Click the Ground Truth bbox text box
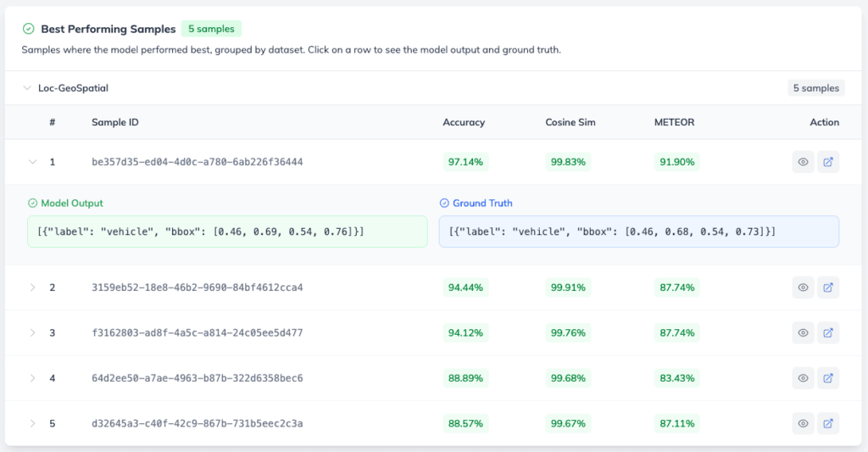This screenshot has width=868, height=452. (639, 232)
